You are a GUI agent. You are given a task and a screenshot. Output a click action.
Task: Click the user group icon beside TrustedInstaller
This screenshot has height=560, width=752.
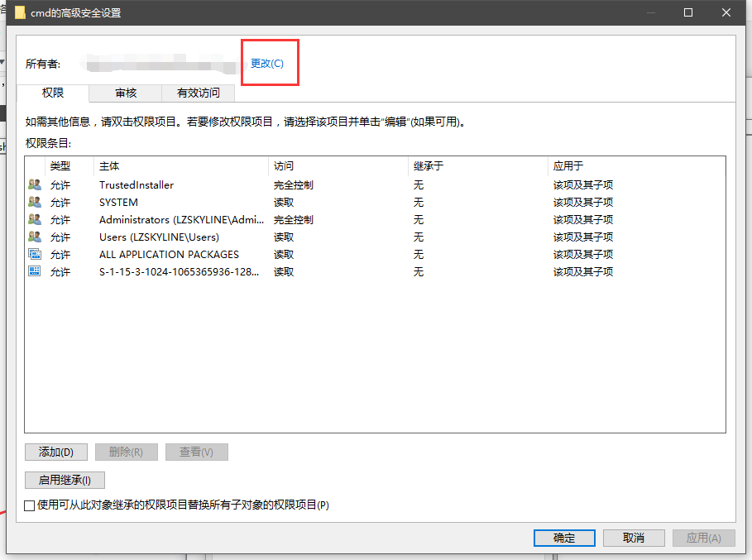[x=35, y=185]
